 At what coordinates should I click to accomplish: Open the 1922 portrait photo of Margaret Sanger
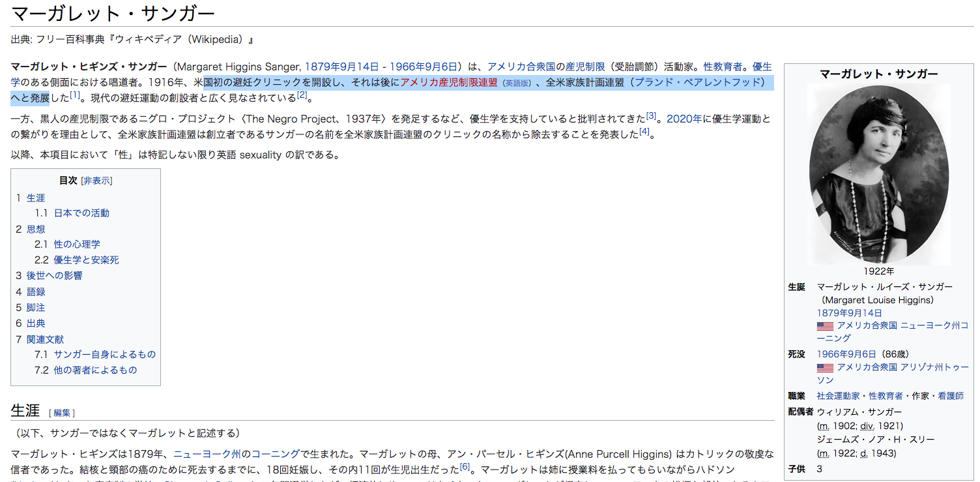(878, 174)
